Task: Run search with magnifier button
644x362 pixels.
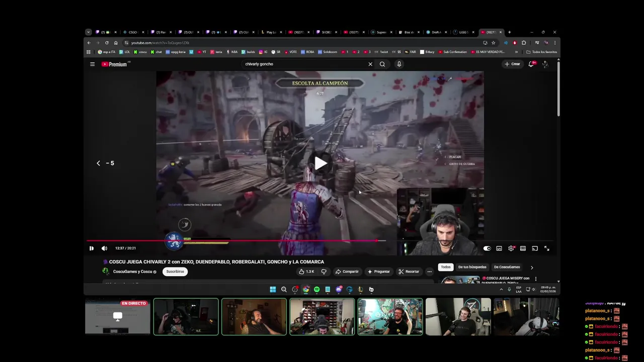Action: pos(382,64)
